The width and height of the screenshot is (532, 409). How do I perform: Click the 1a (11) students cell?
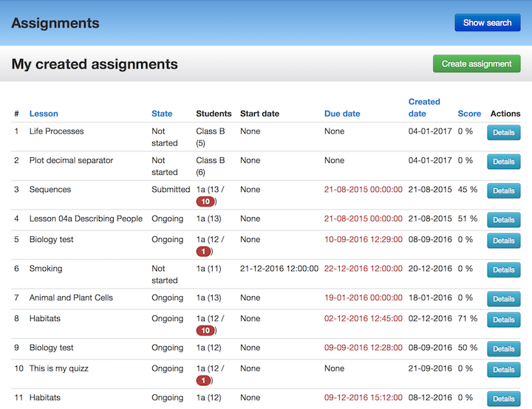[208, 269]
